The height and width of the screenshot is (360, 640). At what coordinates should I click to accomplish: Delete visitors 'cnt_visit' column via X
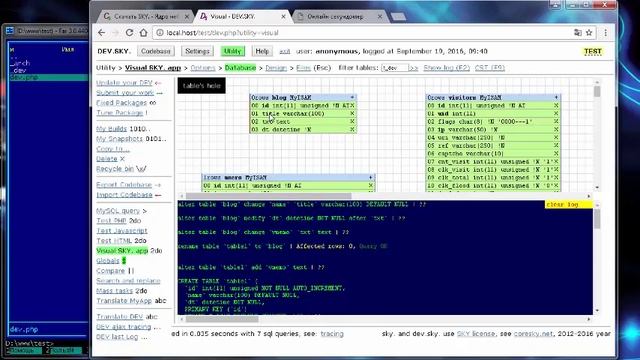(556, 162)
